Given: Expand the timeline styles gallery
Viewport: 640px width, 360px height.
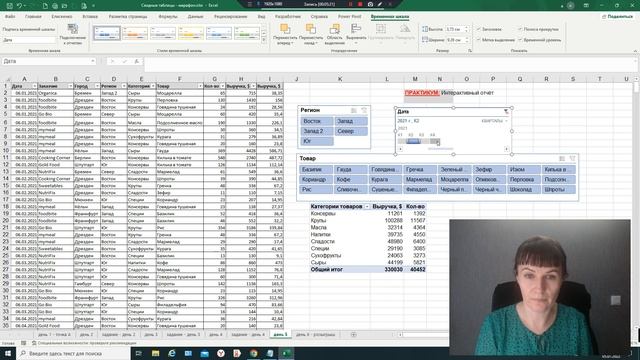Looking at the screenshot, I should tap(264, 40).
